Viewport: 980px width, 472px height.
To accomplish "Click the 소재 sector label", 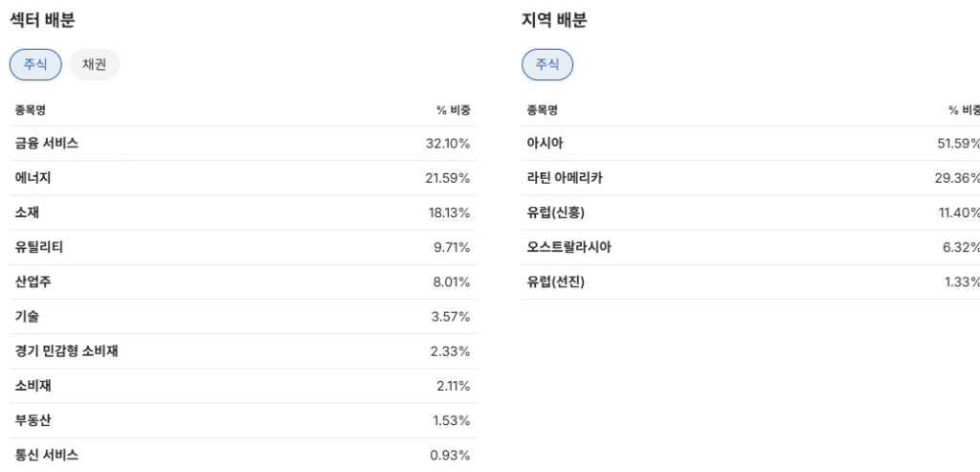I will point(27,213).
